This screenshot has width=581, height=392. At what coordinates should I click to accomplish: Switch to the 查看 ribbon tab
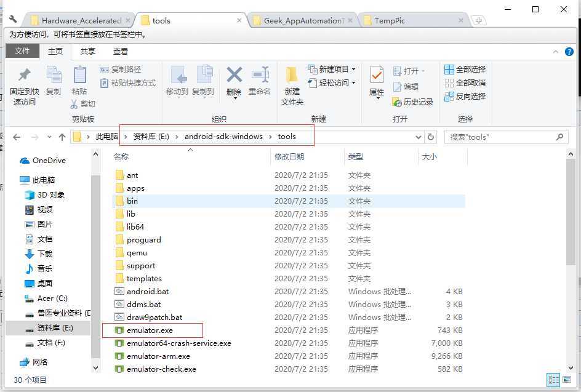tap(119, 52)
